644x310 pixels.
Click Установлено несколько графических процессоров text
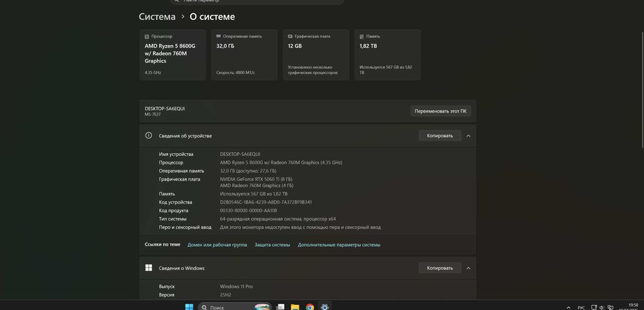click(x=312, y=70)
